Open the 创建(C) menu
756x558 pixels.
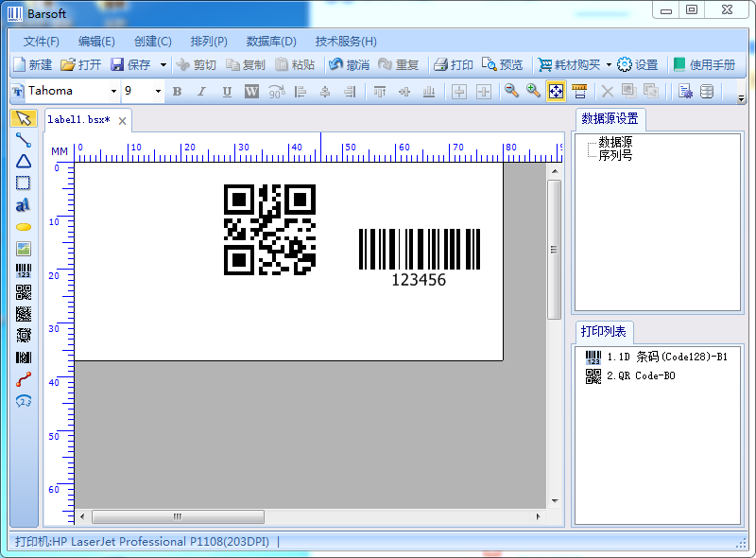tap(152, 42)
